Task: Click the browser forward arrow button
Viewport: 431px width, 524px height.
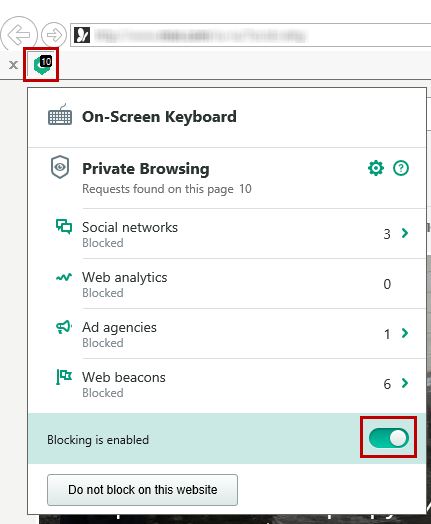Action: 54,34
